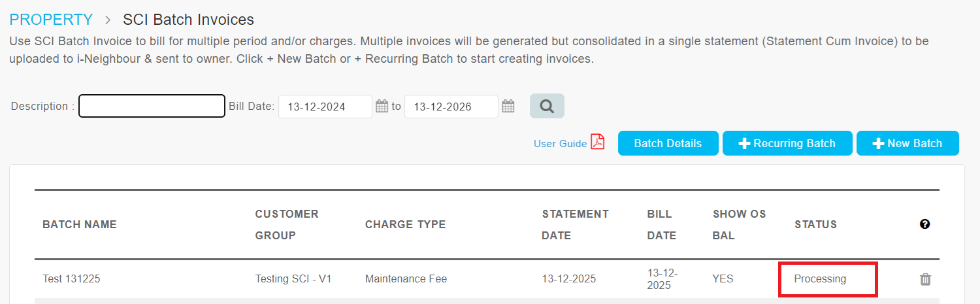Click the Bill Date end field 13-12-2026
The width and height of the screenshot is (980, 304).
coord(451,107)
